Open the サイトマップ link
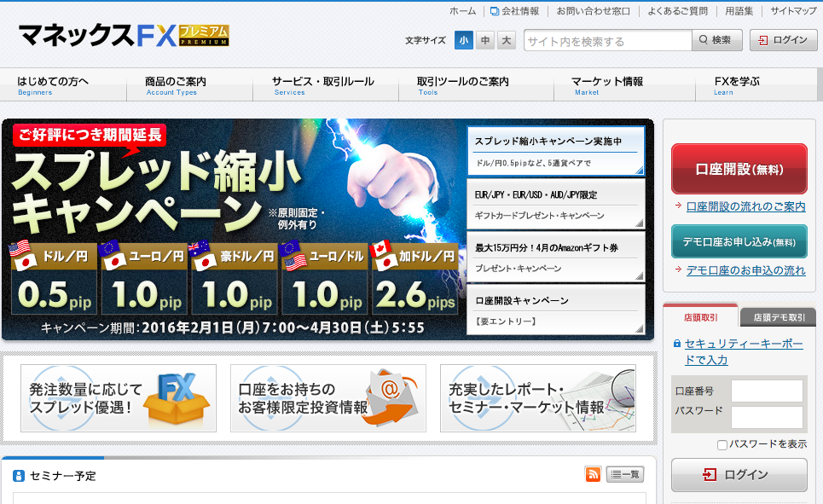 pos(793,11)
